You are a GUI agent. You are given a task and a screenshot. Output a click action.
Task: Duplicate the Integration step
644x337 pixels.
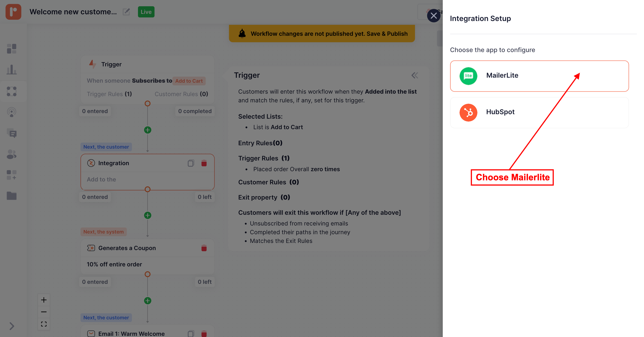pyautogui.click(x=191, y=163)
